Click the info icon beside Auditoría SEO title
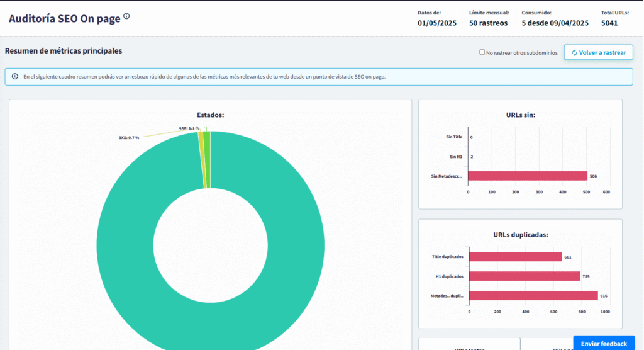 [126, 16]
